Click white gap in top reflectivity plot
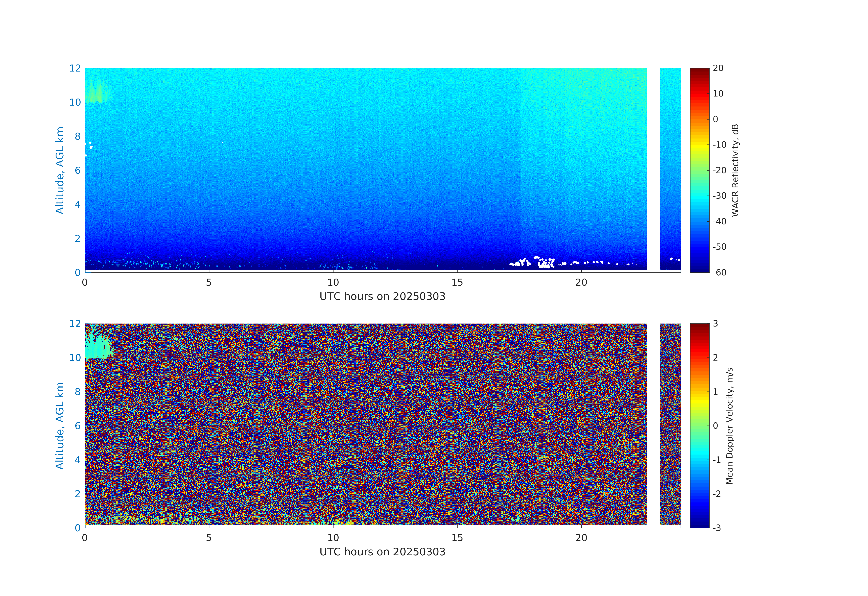Image resolution: width=868 pixels, height=596 pixels. [653, 168]
